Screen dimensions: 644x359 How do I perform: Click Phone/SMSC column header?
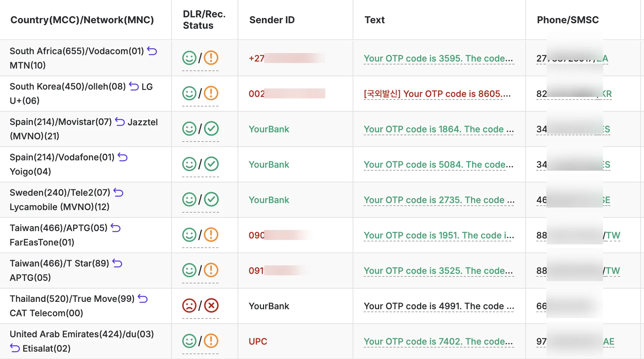[x=568, y=20]
